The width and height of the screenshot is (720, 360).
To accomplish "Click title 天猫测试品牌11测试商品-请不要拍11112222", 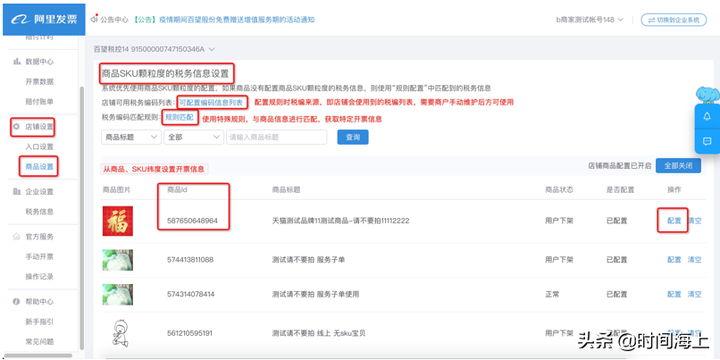I will 341,221.
